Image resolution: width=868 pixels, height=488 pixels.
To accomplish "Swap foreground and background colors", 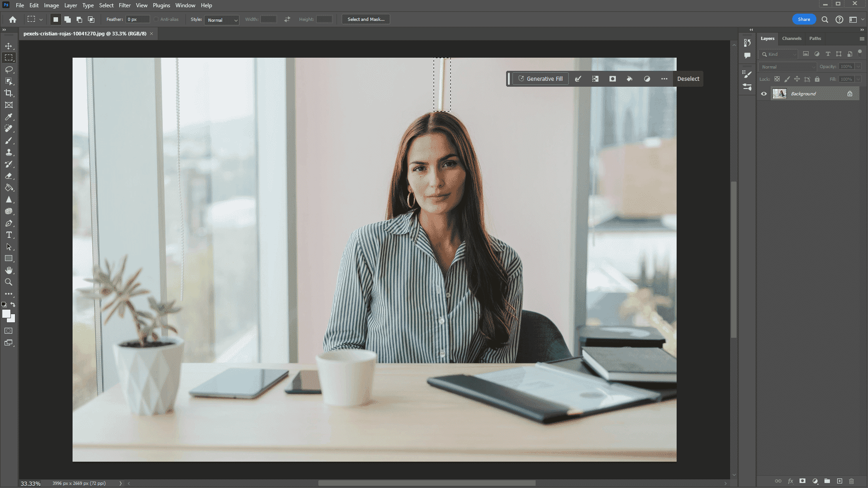I will (x=13, y=305).
